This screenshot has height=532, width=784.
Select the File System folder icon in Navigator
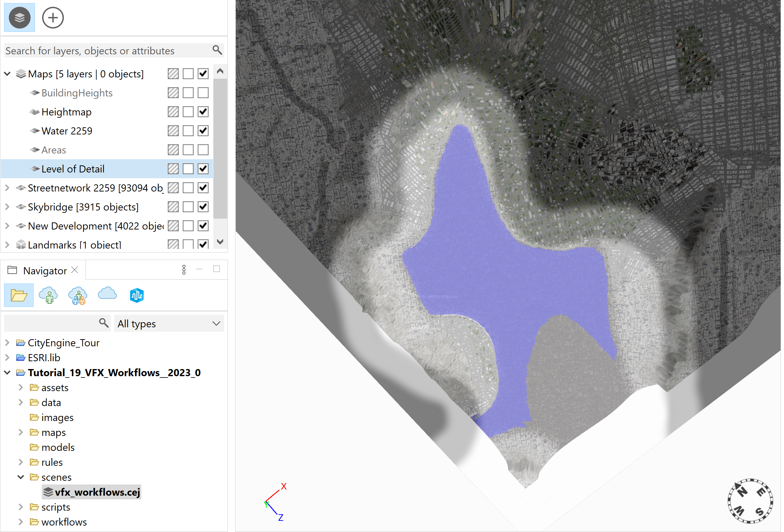click(x=19, y=295)
